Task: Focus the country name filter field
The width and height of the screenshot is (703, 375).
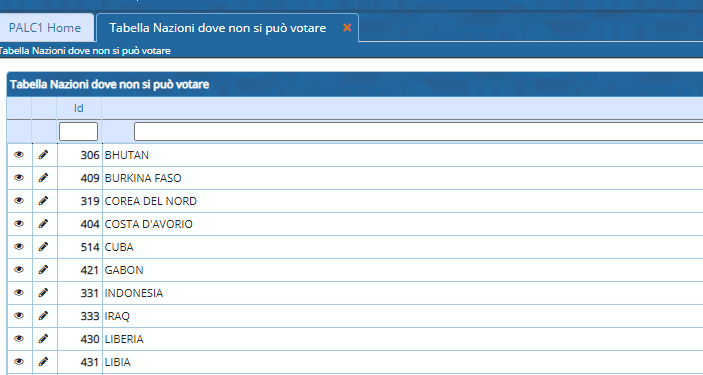Action: click(x=418, y=132)
